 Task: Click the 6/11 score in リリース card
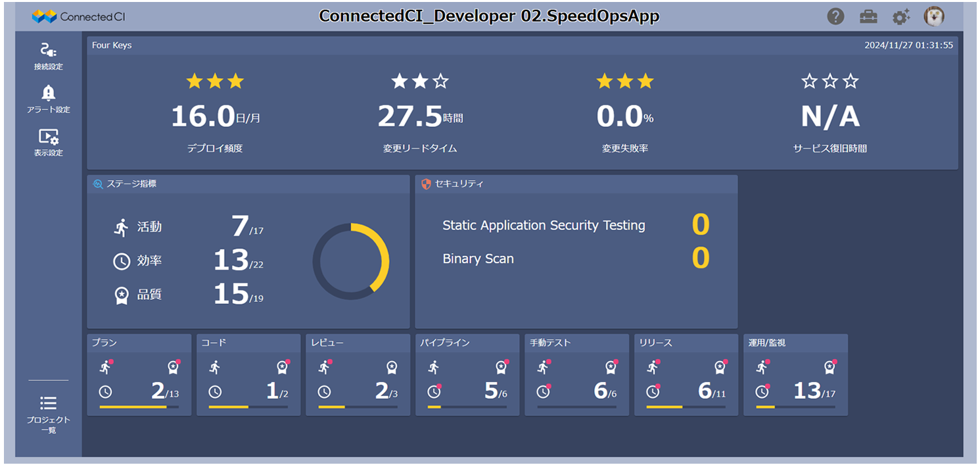(712, 391)
